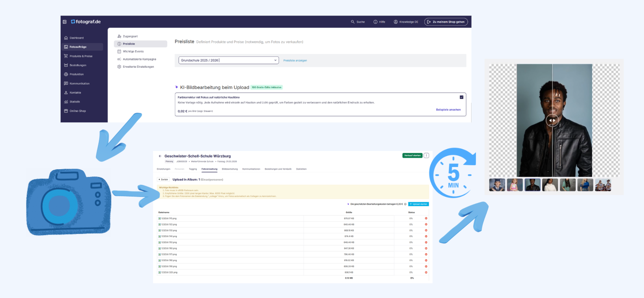Click info icon beside estimated Bearbeitungskosten
The image size is (644, 298).
tap(405, 204)
